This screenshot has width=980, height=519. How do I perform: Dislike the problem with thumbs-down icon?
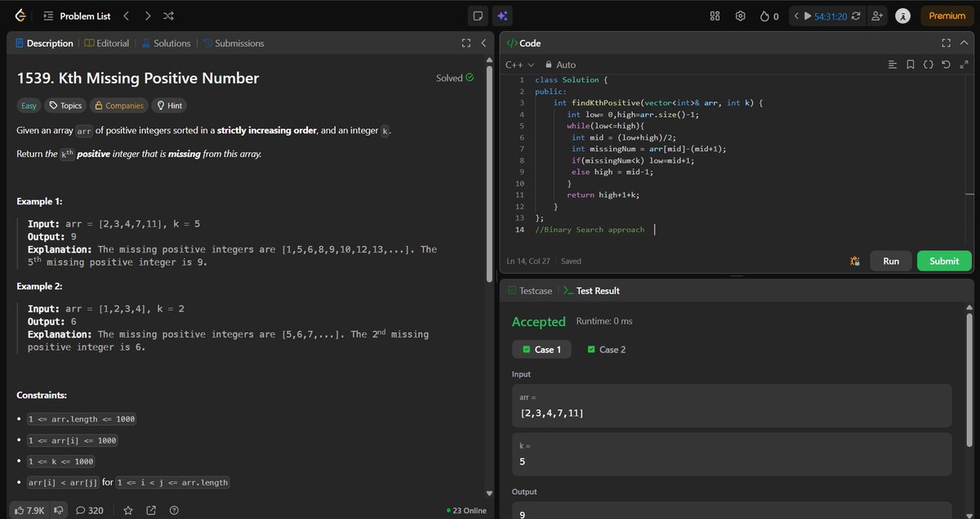pos(60,510)
